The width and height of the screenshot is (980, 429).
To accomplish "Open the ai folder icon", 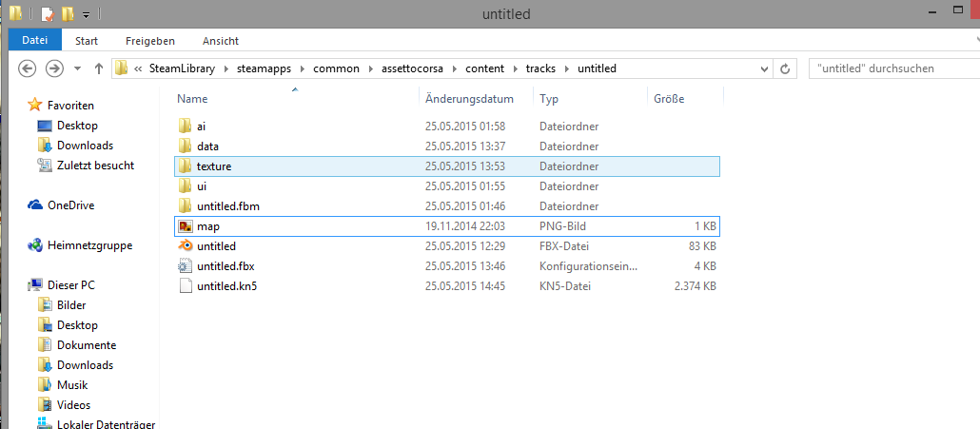I will [x=185, y=127].
